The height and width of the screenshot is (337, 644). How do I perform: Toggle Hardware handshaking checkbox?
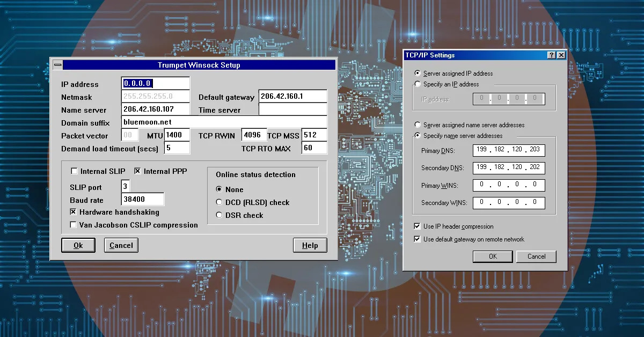pyautogui.click(x=74, y=212)
